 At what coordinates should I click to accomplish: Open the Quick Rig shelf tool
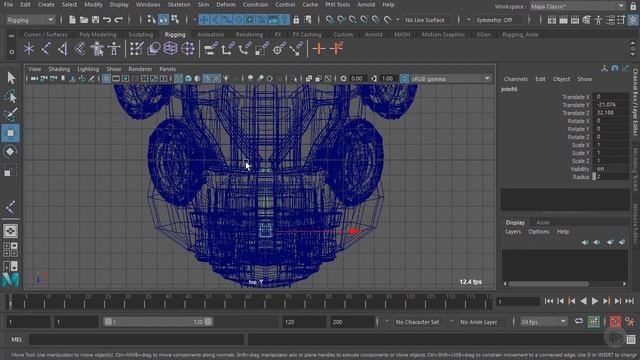[97, 49]
